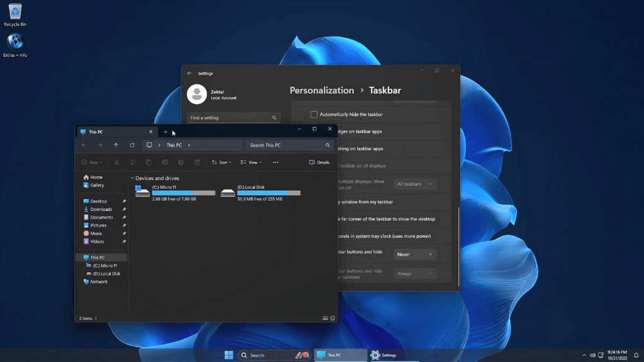Click the Find a setting field
Viewport: 644px width, 362px height.
[x=233, y=118]
